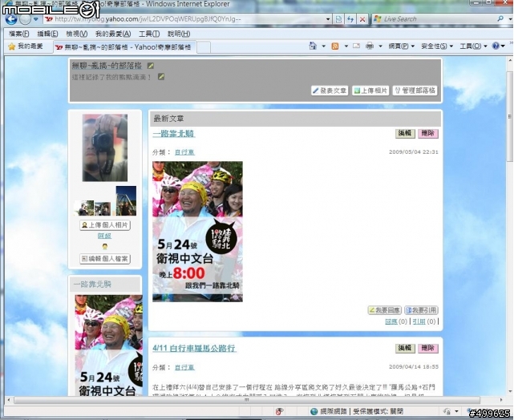Click the 我的最愛 favorites star button
This screenshot has height=420, width=514.
point(26,46)
